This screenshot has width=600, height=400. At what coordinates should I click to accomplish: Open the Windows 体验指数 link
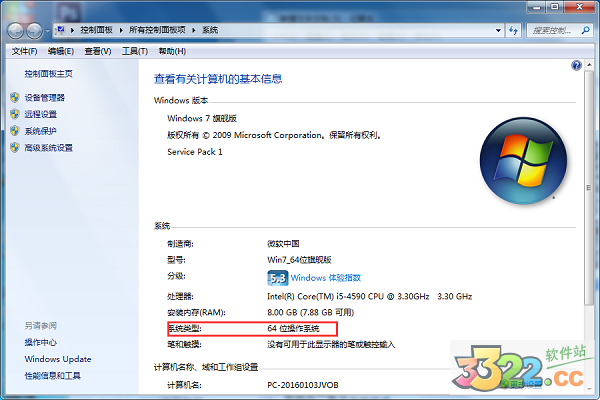tap(326, 278)
